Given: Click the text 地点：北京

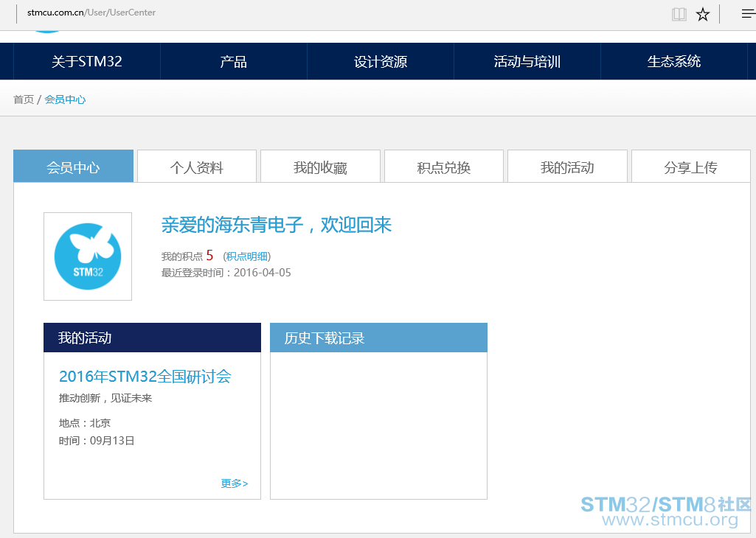Looking at the screenshot, I should click(x=85, y=423).
